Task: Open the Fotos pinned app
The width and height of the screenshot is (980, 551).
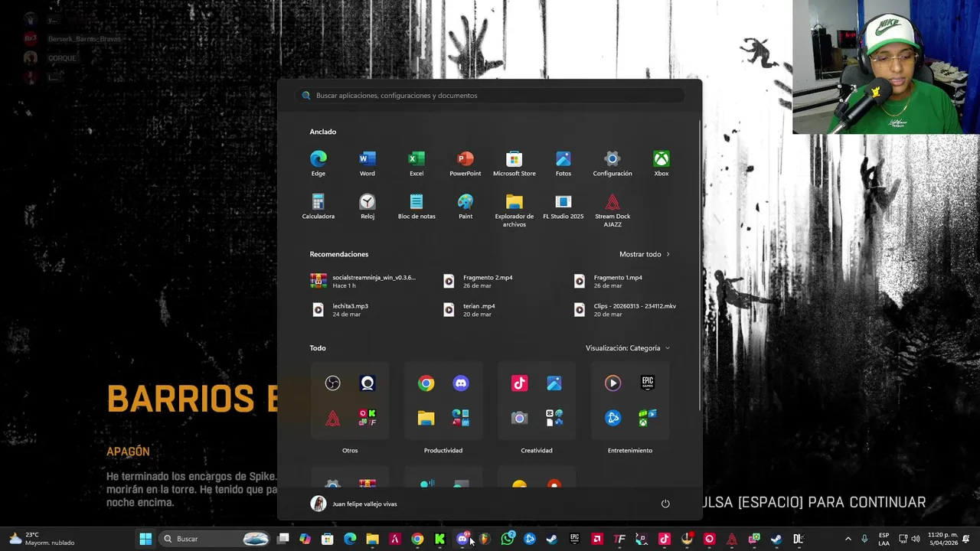Action: coord(563,163)
